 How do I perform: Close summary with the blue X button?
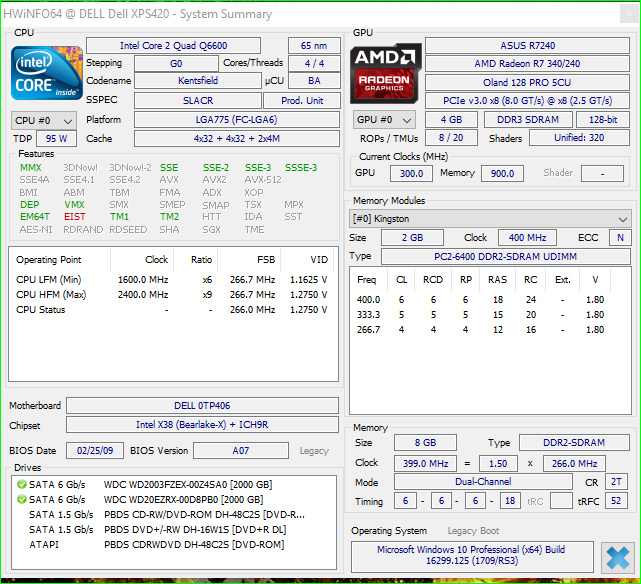(x=617, y=558)
